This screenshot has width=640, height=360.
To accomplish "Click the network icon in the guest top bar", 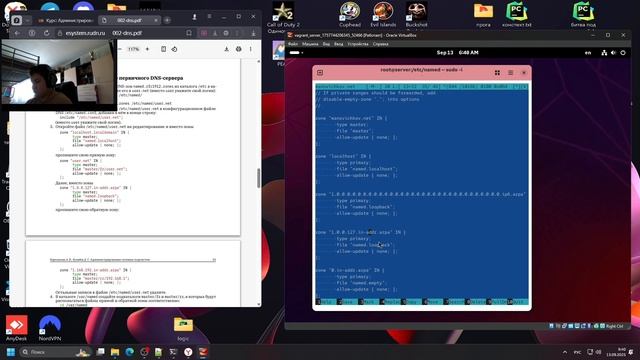I will (604, 53).
